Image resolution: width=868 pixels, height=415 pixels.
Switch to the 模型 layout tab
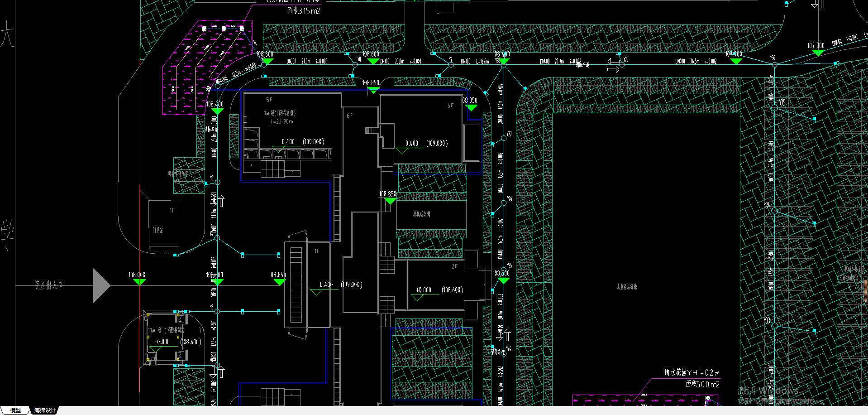[x=15, y=410]
